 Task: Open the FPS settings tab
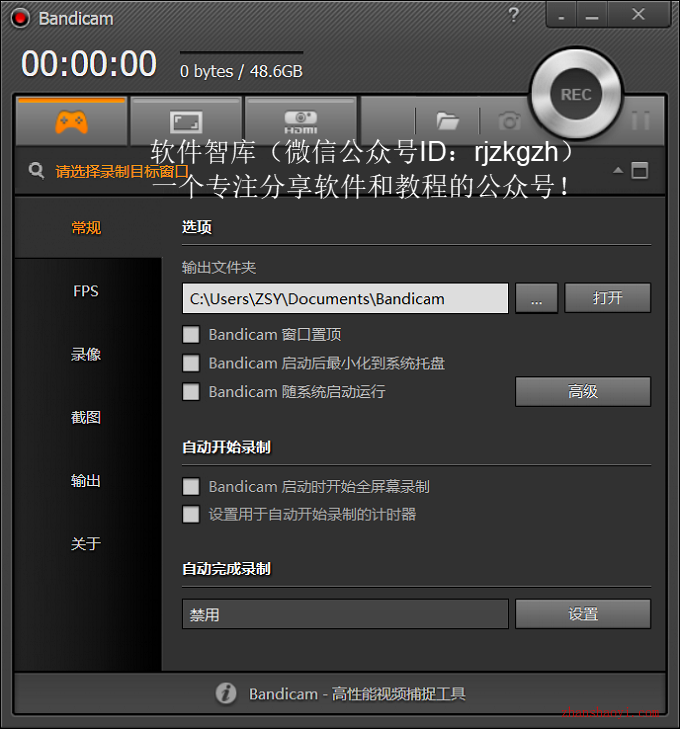tap(86, 291)
